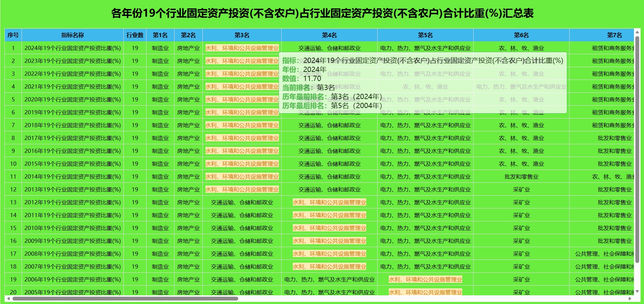Click 制造业 cell in the 2024 row

160,48
